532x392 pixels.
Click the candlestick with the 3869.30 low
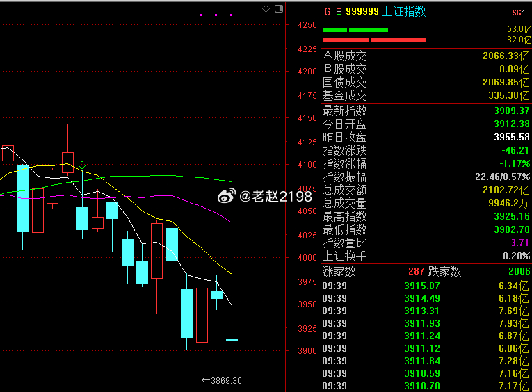(x=202, y=315)
